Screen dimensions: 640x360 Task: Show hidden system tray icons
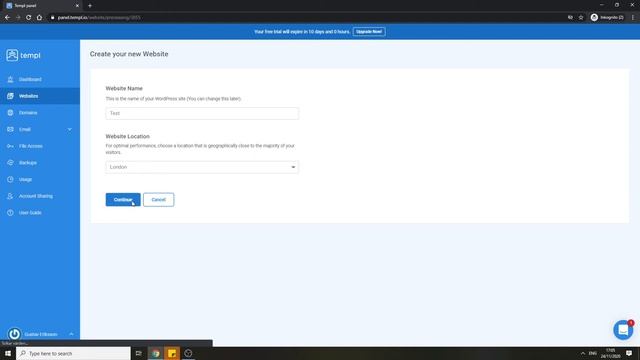point(583,353)
